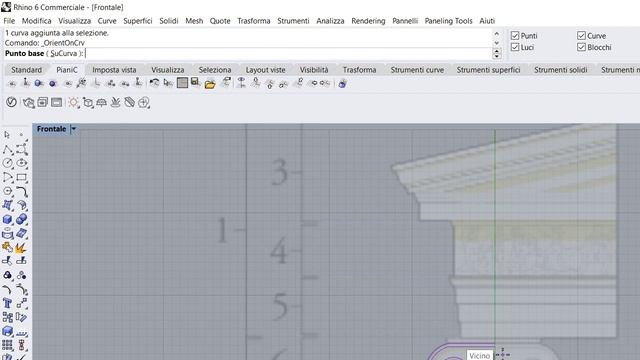Click the CPlane save disk icon
Viewport: 640px width, 360px height.
[x=196, y=83]
